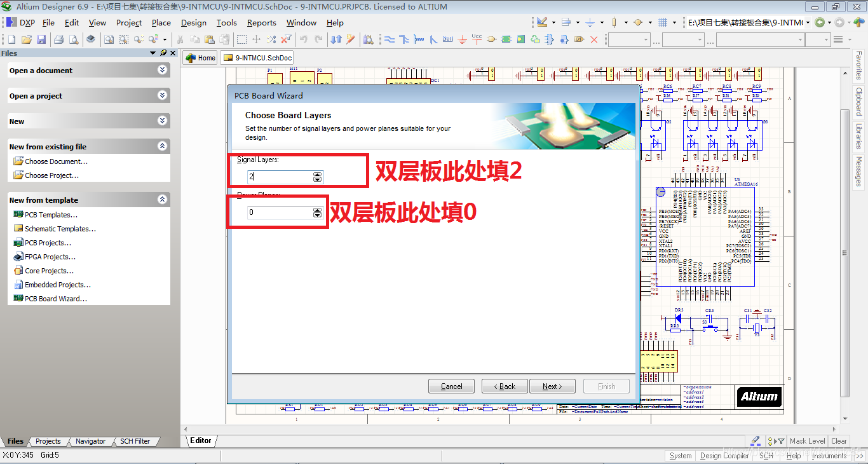Switch to the 9-INTMCU.SchDoc tab

point(257,58)
